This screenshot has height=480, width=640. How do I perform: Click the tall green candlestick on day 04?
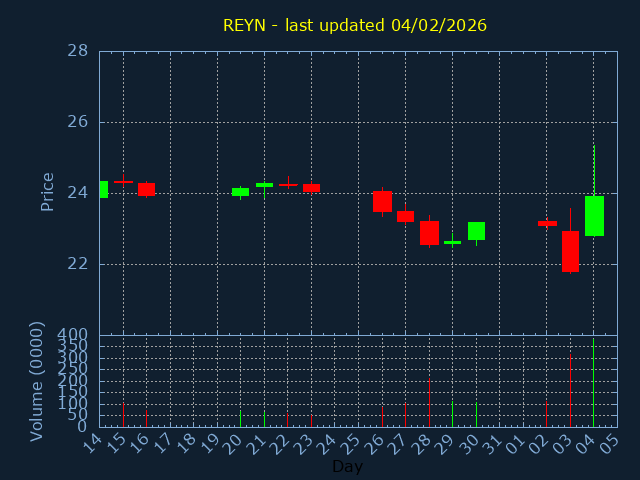[594, 215]
